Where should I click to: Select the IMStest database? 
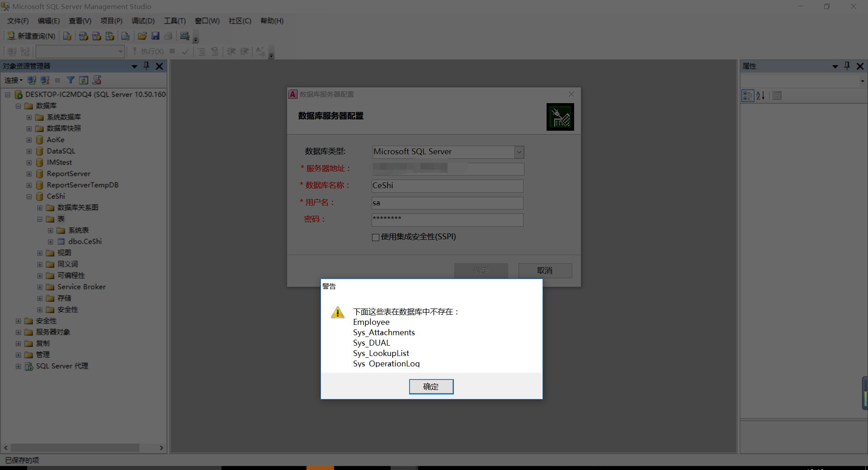(59, 162)
